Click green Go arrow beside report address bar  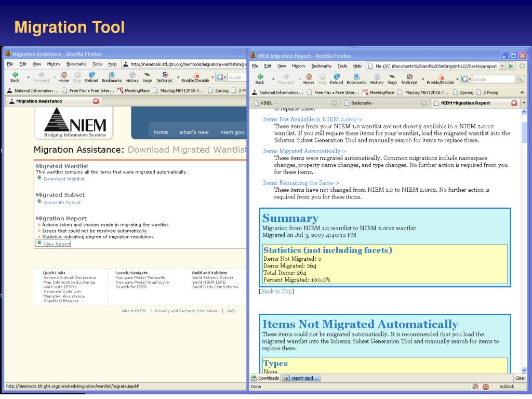coord(511,66)
